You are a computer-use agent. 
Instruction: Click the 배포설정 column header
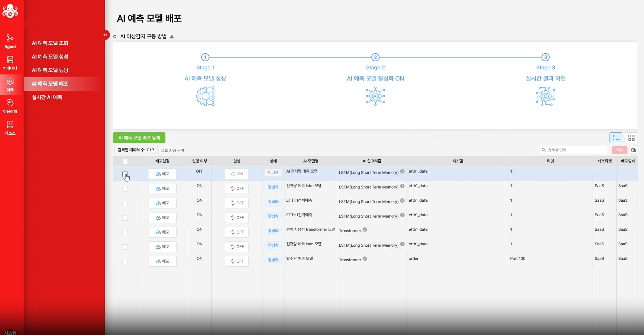(x=162, y=161)
